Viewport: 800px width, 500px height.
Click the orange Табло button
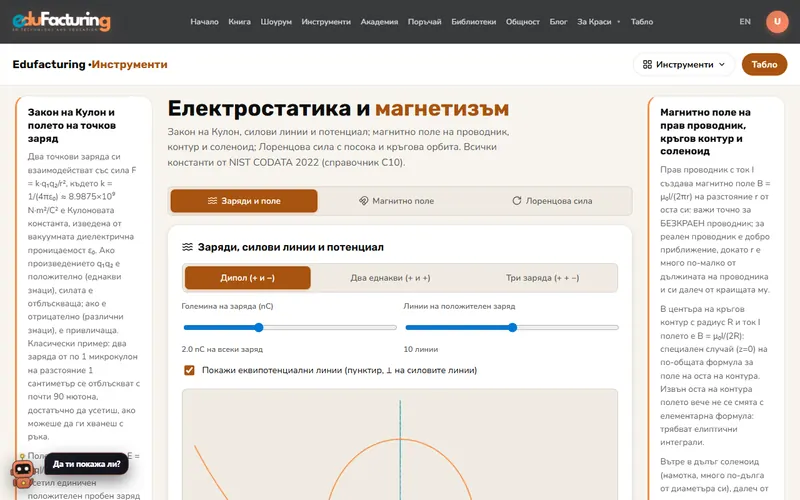point(764,64)
